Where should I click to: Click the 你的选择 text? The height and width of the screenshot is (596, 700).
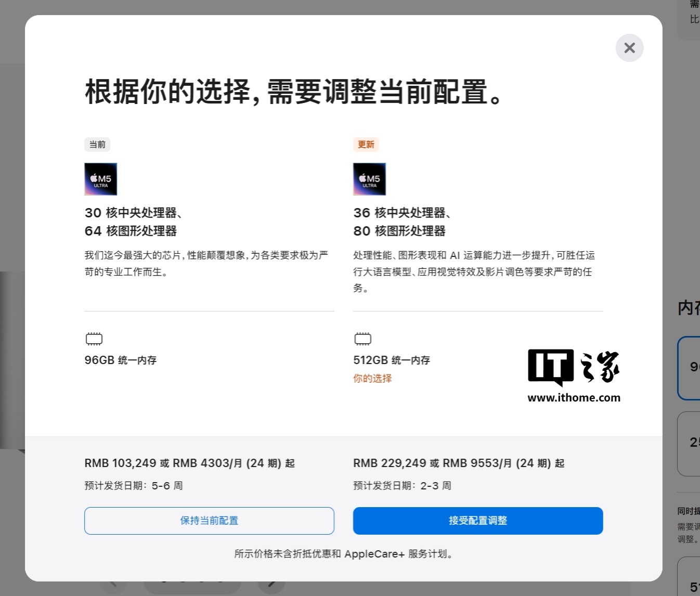click(372, 379)
